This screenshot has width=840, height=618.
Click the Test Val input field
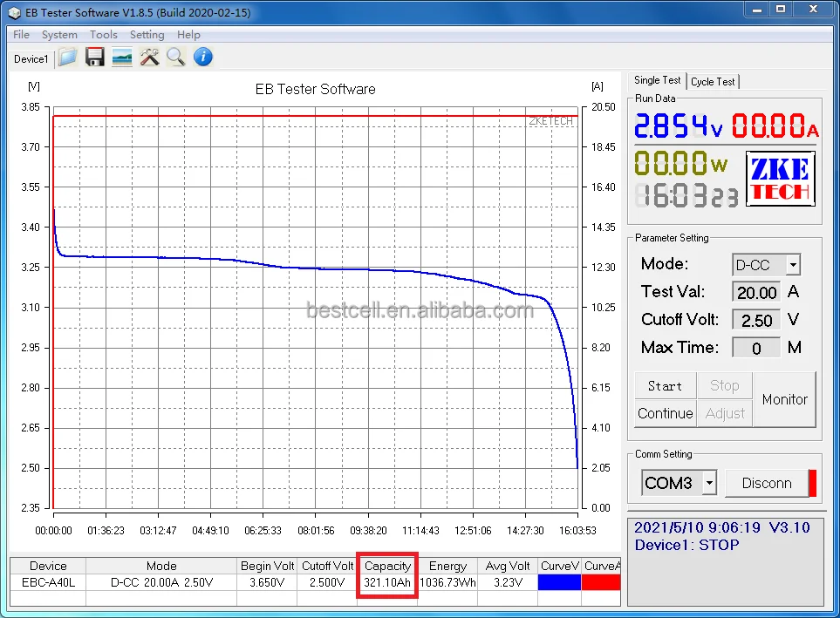tap(756, 292)
